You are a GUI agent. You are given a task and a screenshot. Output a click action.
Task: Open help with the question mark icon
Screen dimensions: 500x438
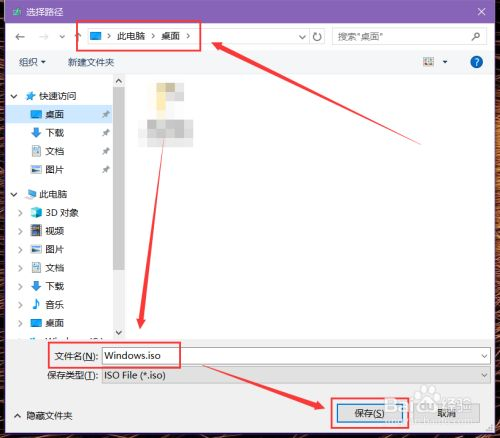point(476,62)
